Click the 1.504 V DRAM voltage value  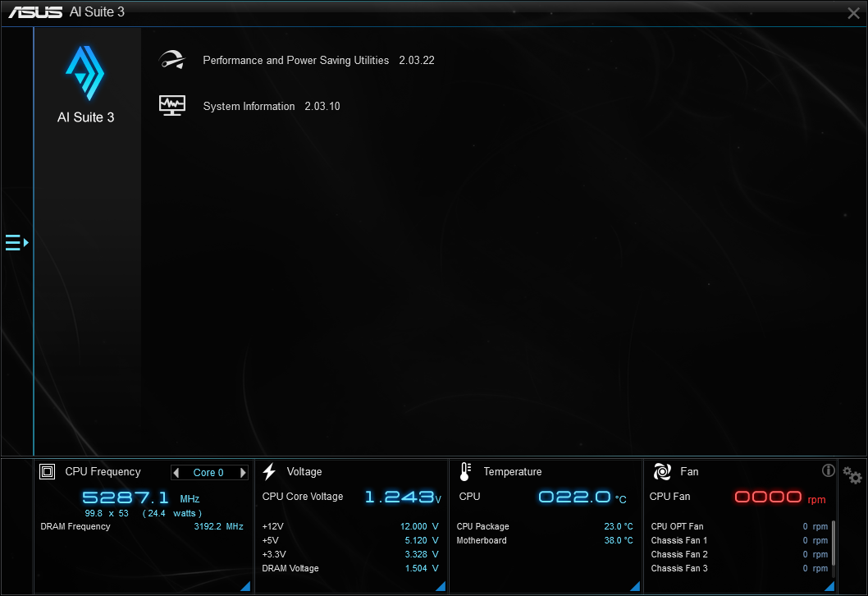422,568
